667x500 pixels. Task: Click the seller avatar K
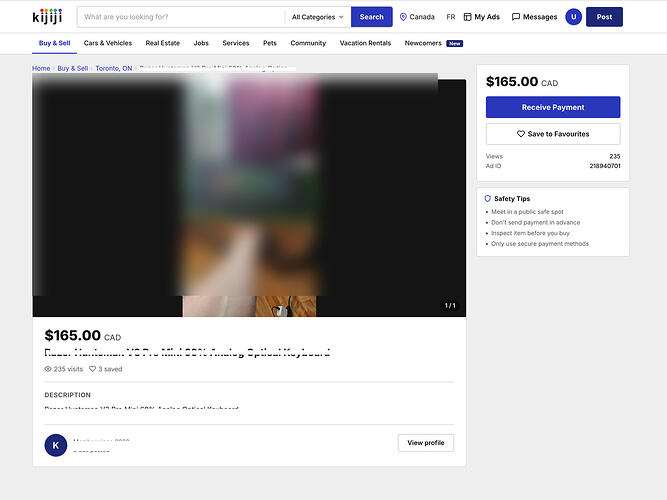tap(56, 445)
